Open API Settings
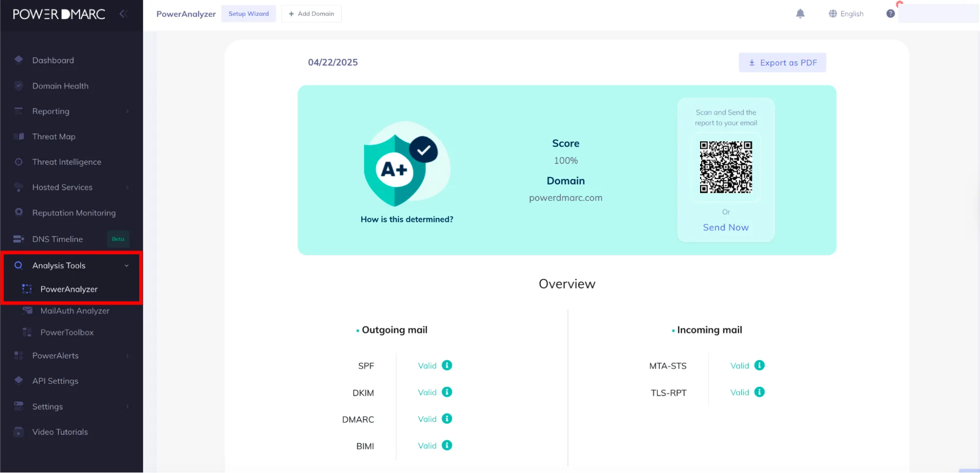980x473 pixels. pyautogui.click(x=55, y=381)
